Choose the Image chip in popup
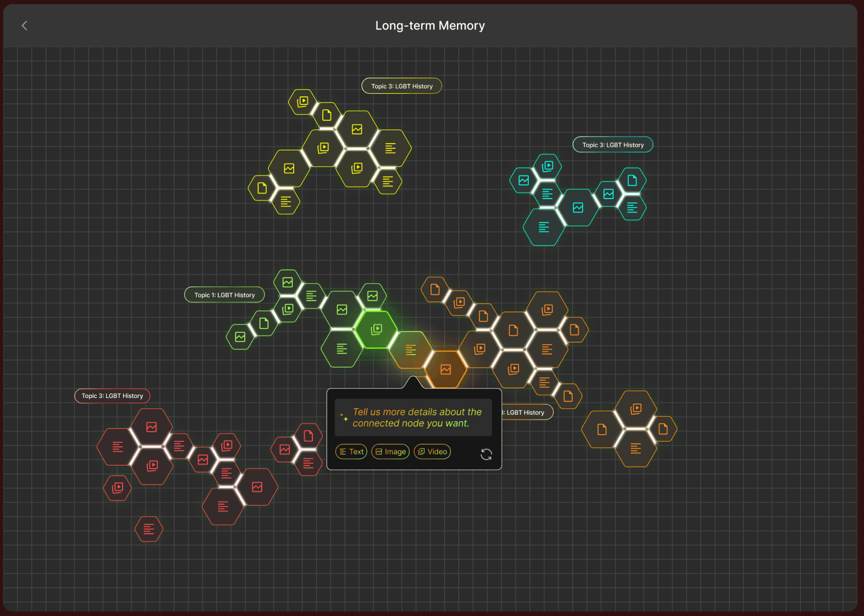The width and height of the screenshot is (864, 616). click(390, 452)
